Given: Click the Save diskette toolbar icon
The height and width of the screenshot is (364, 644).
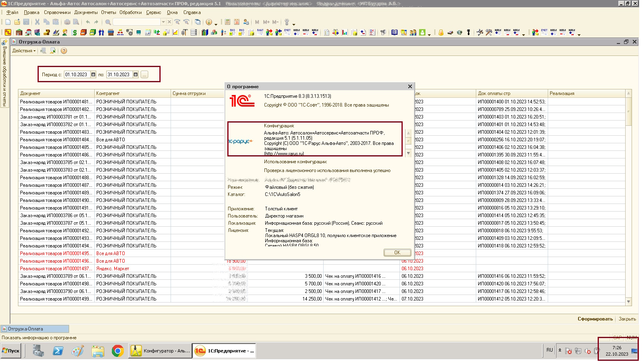Looking at the screenshot, I should coord(26,22).
